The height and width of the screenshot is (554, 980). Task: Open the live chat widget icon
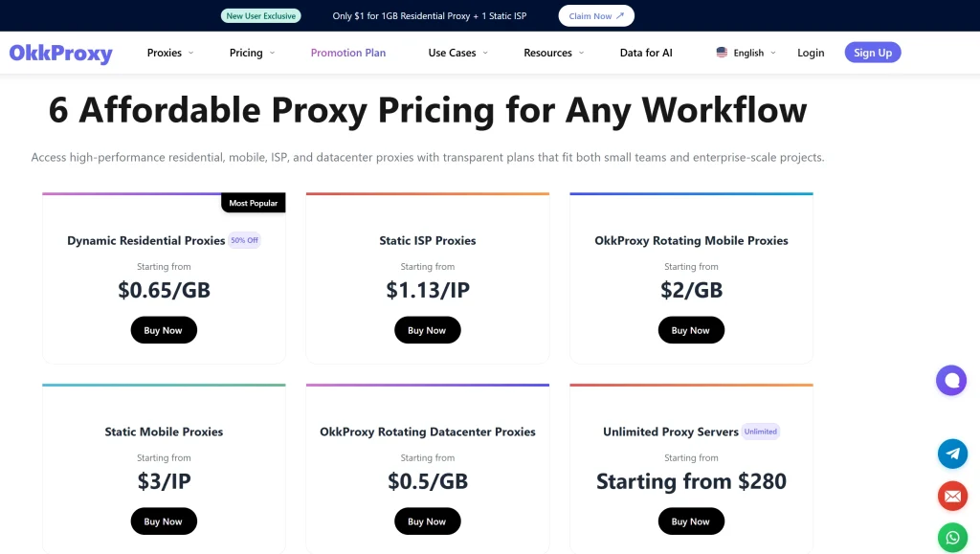pos(951,380)
